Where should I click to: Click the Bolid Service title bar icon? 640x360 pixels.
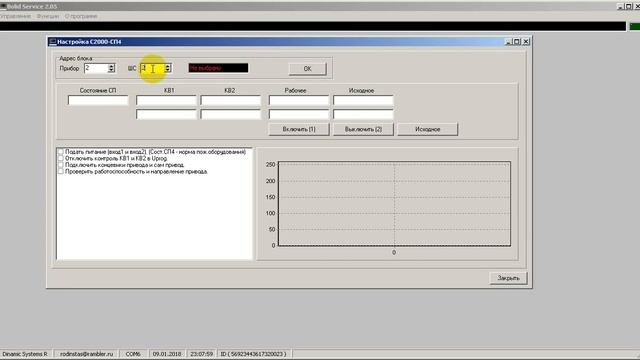[3, 7]
